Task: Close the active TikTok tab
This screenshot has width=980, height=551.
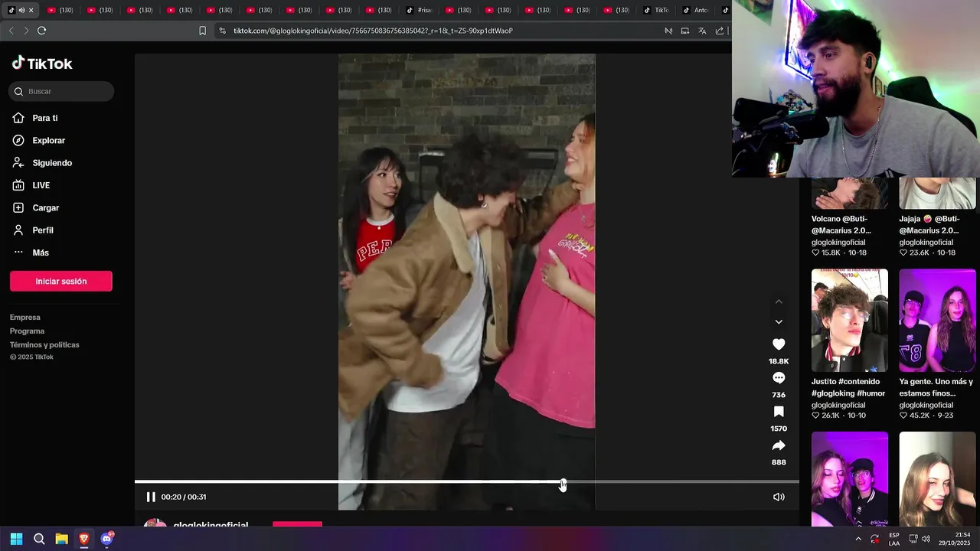Action: (x=31, y=10)
